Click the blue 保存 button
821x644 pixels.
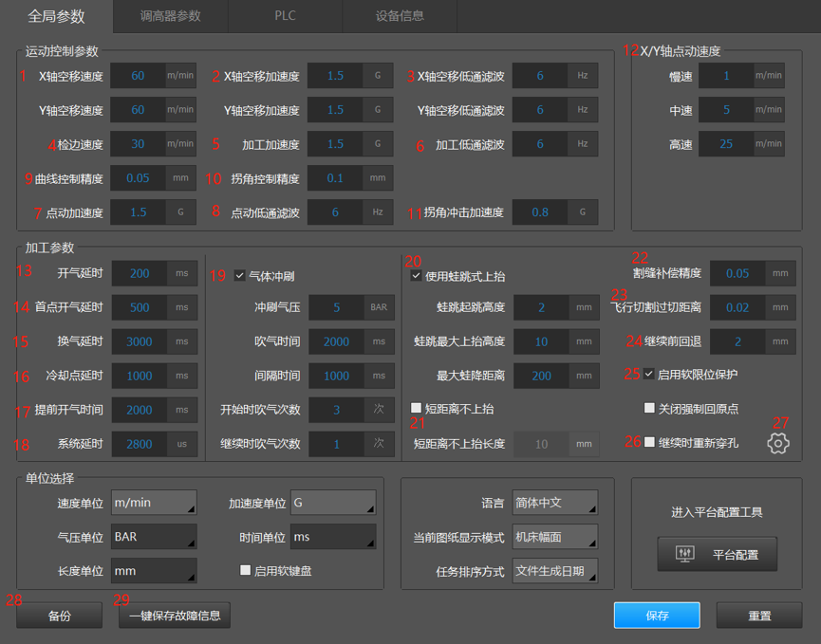click(657, 616)
